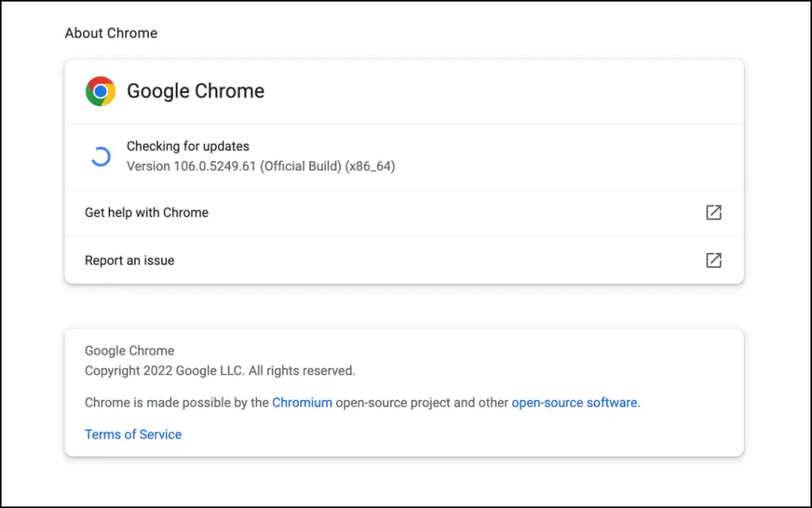
Task: Visit the Terms of Service link
Action: coord(133,434)
